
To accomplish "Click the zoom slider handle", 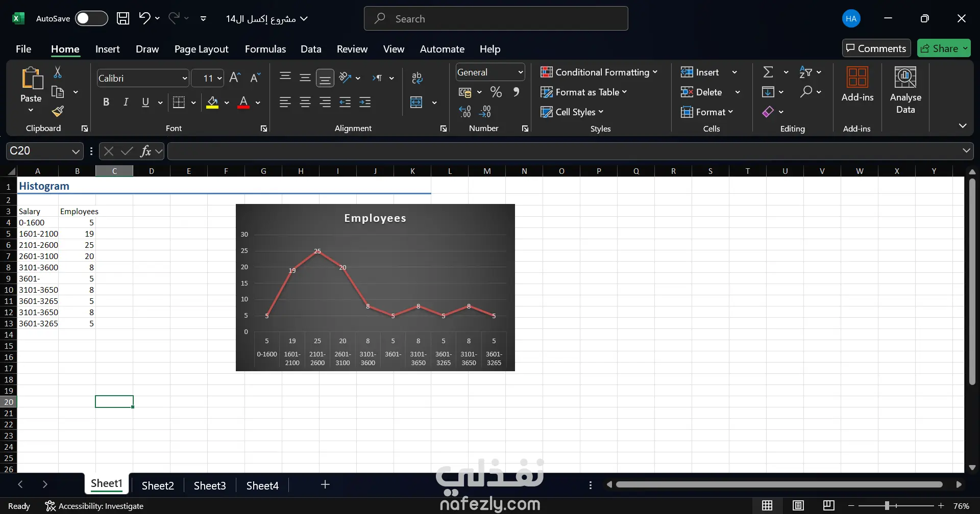I will (x=887, y=506).
